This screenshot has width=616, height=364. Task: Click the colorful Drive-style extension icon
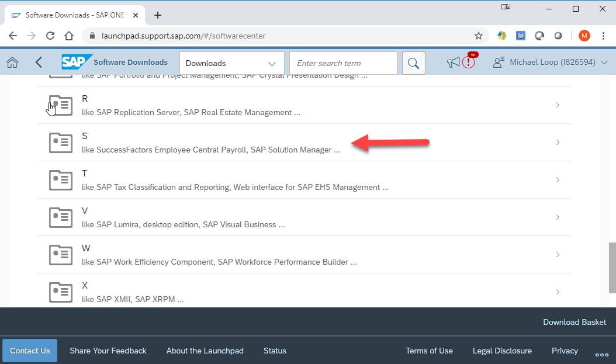coord(501,36)
